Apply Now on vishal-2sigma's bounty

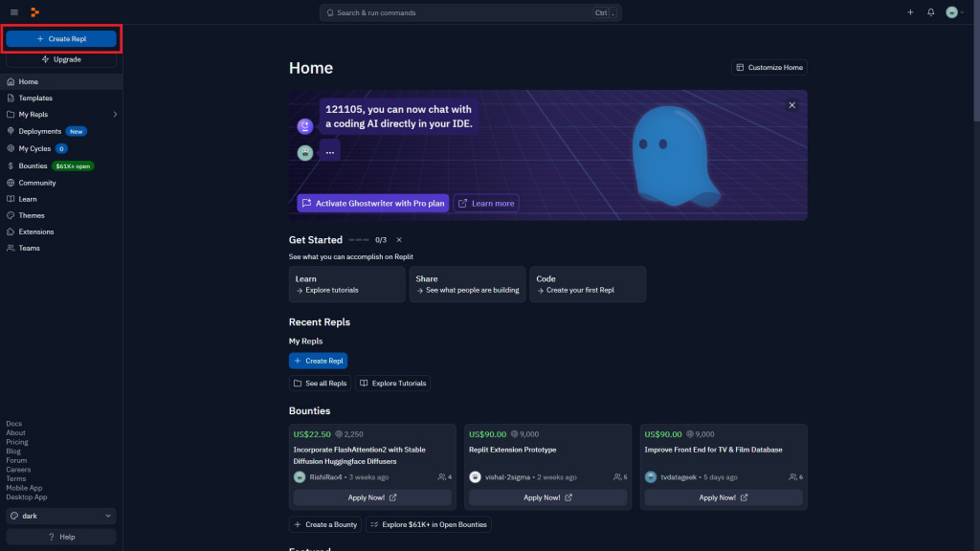tap(548, 497)
